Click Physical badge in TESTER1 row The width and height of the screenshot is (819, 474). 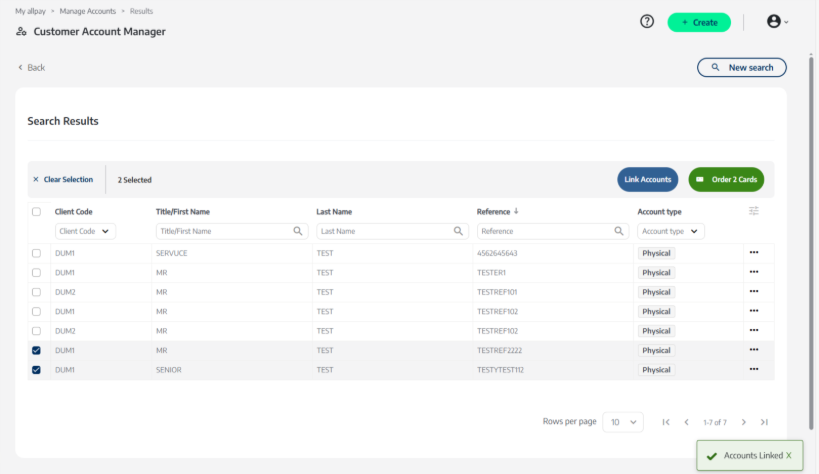(656, 272)
